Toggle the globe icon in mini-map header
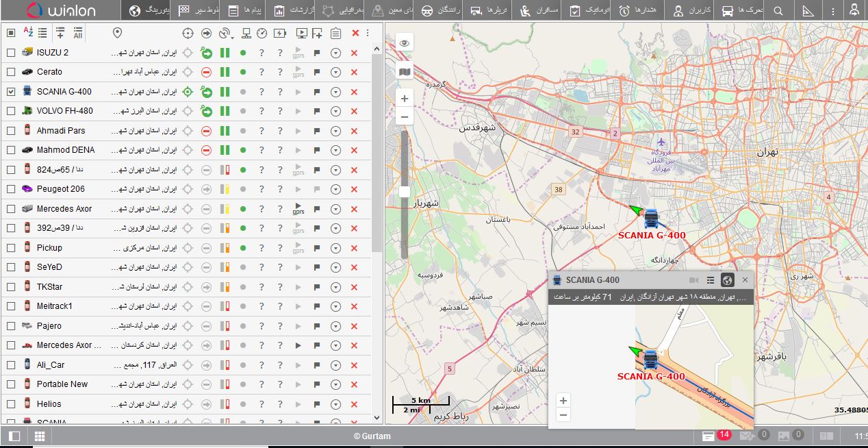 (x=728, y=280)
